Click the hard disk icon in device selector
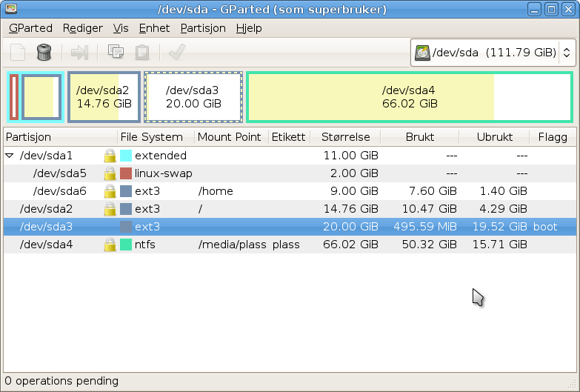580x392 pixels. click(x=422, y=53)
